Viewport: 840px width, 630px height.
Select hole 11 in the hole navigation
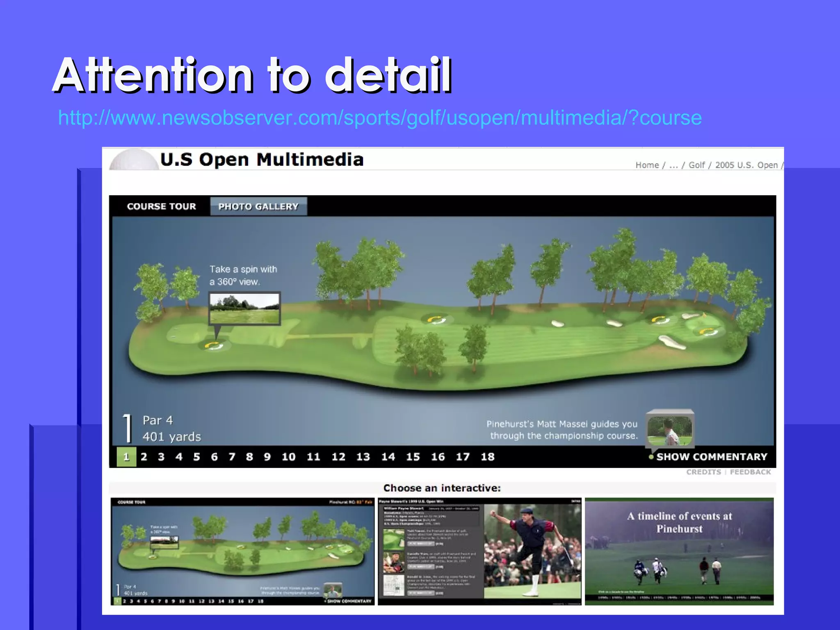pos(314,457)
